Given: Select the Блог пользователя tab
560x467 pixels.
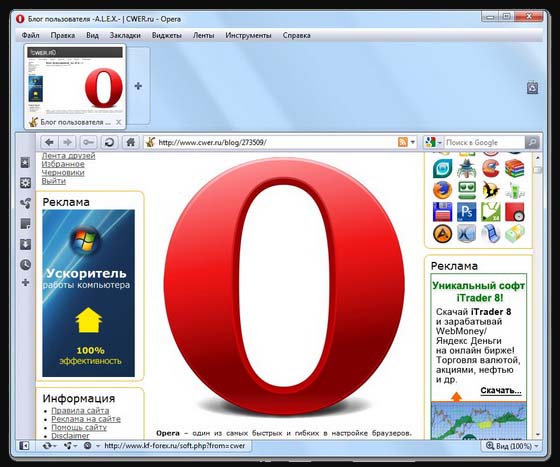Looking at the screenshot, I should coord(75,86).
